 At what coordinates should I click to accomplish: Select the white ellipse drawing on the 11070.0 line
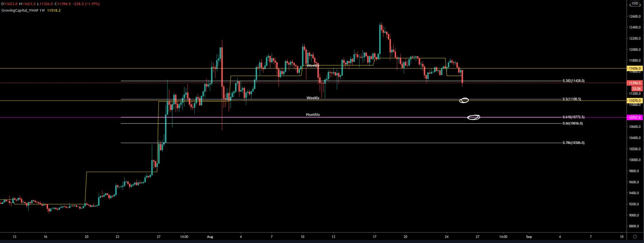pos(464,101)
